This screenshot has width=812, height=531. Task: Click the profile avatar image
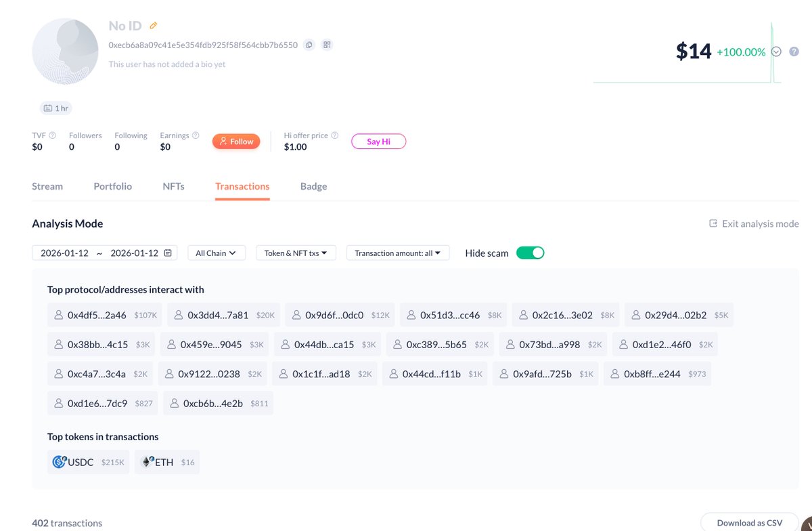(66, 51)
